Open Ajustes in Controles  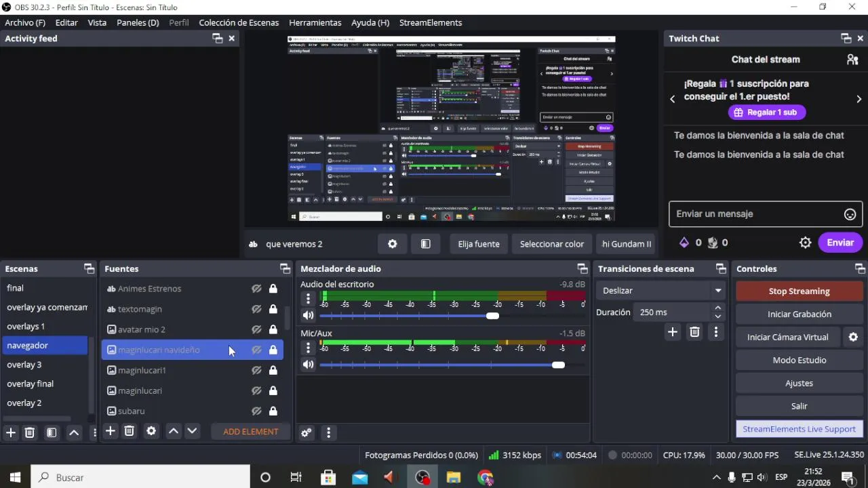(x=799, y=383)
